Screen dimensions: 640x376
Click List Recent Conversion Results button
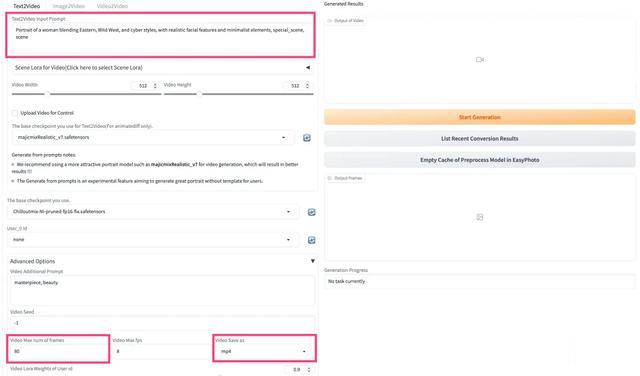click(480, 139)
